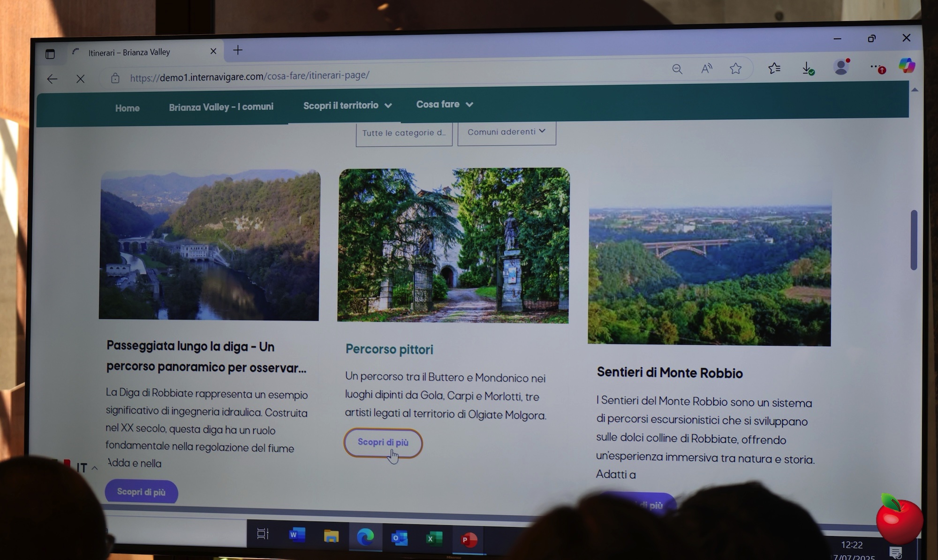
Task: Open the Tutte le categorie filter dropdown
Action: [404, 134]
